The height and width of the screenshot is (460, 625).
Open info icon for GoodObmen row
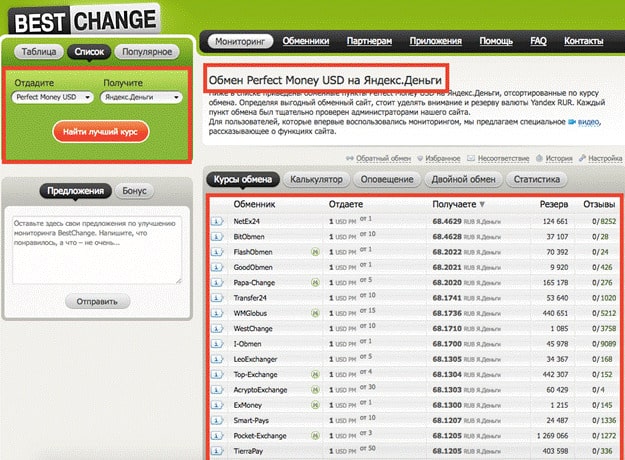tap(217, 267)
